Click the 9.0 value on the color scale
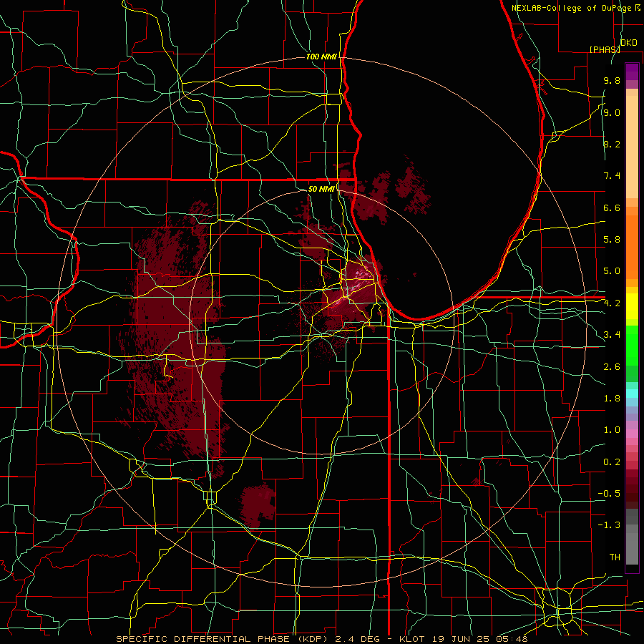644x644 pixels. pyautogui.click(x=612, y=112)
